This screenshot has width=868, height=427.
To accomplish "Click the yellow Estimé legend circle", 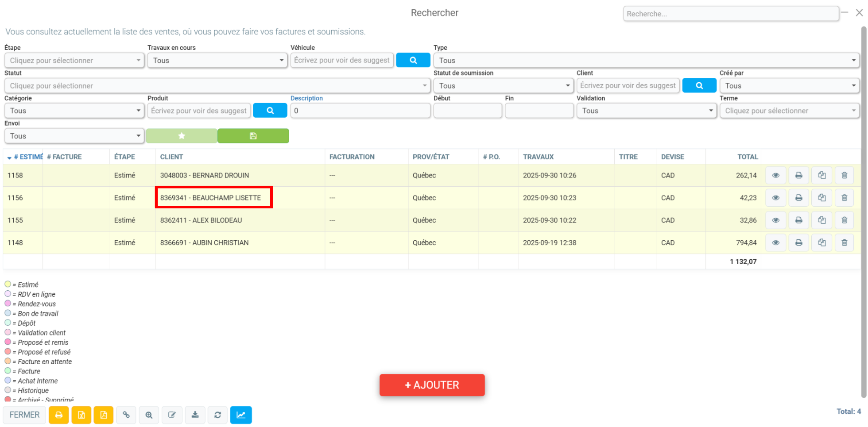I will 8,284.
